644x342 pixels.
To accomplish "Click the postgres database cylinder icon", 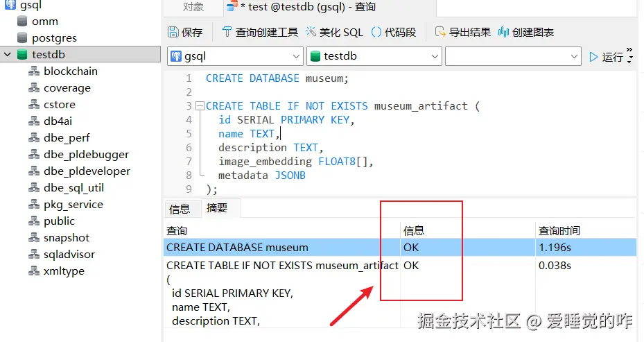I will click(22, 37).
